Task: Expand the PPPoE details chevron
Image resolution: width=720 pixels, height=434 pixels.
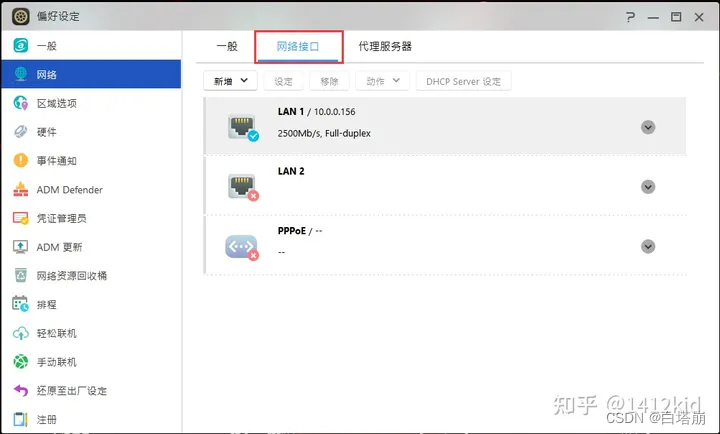Action: 648,247
